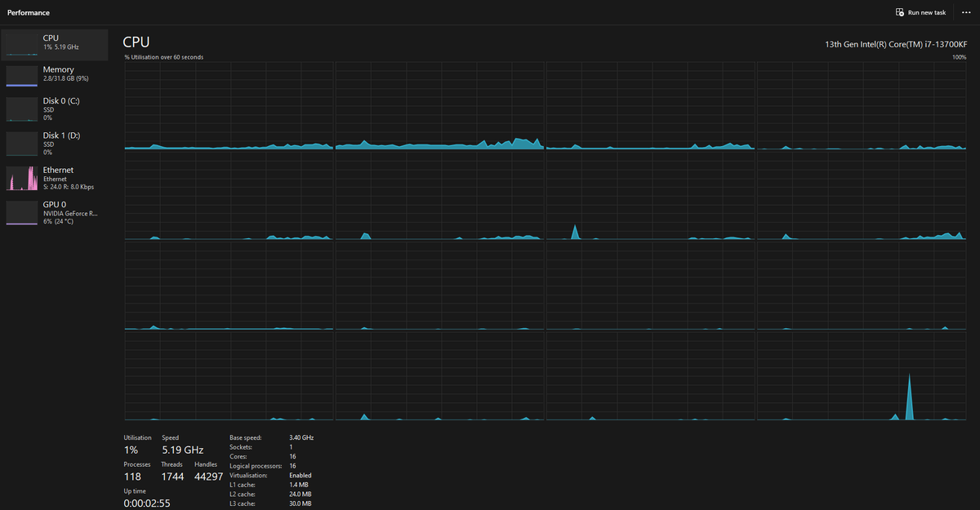Select GPU 0 in the performance sidebar
This screenshot has width=980, height=510.
55,212
